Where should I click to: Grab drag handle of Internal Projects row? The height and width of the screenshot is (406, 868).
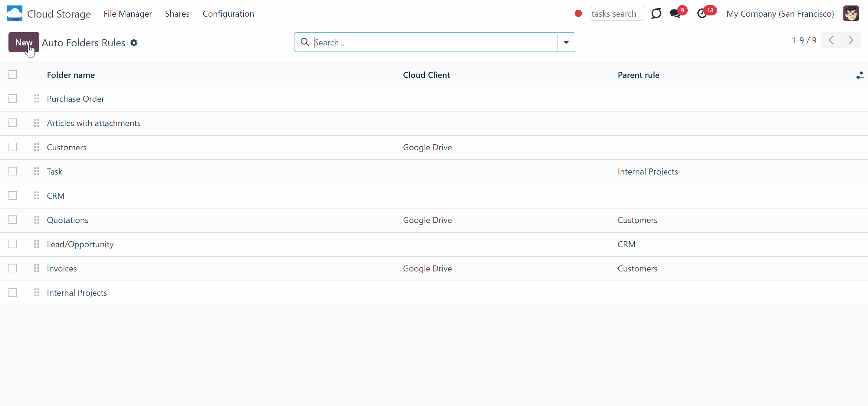(x=37, y=292)
